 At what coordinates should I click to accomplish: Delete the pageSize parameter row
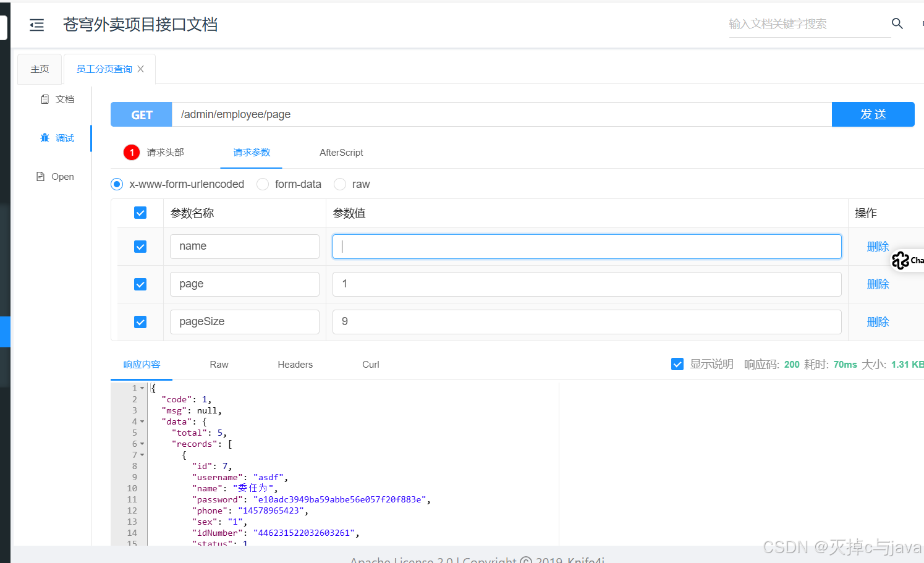[x=878, y=322]
